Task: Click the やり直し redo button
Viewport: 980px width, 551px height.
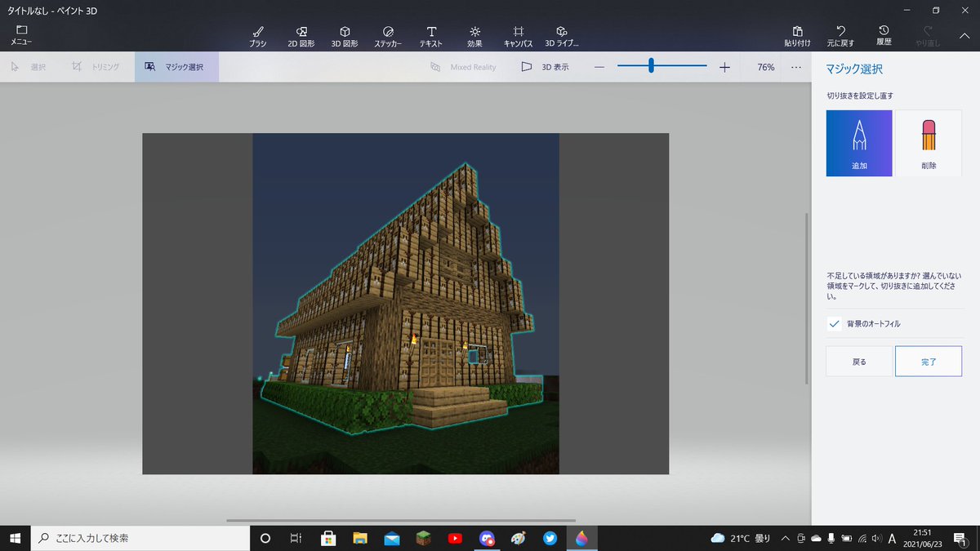Action: 928,36
